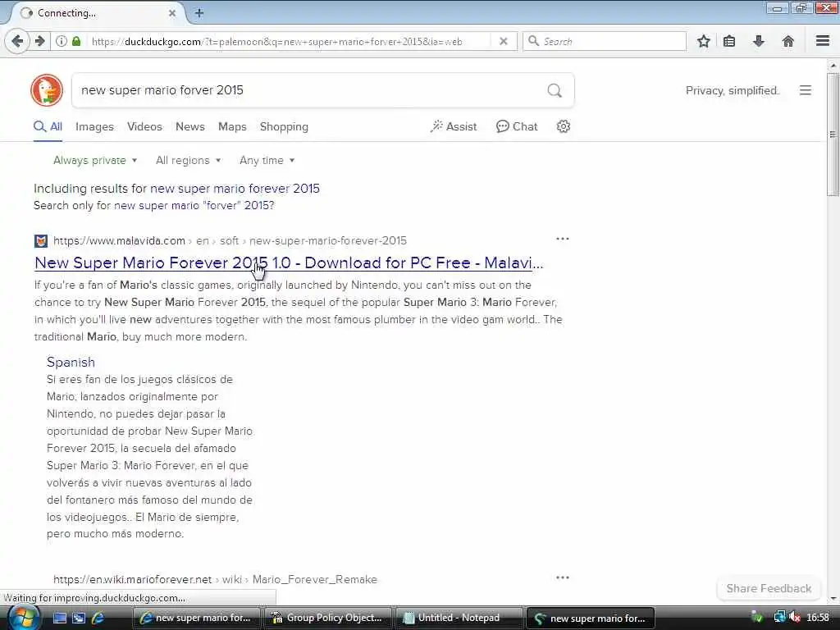Open the downloads arrow icon
This screenshot has width=840, height=630.
coord(759,41)
